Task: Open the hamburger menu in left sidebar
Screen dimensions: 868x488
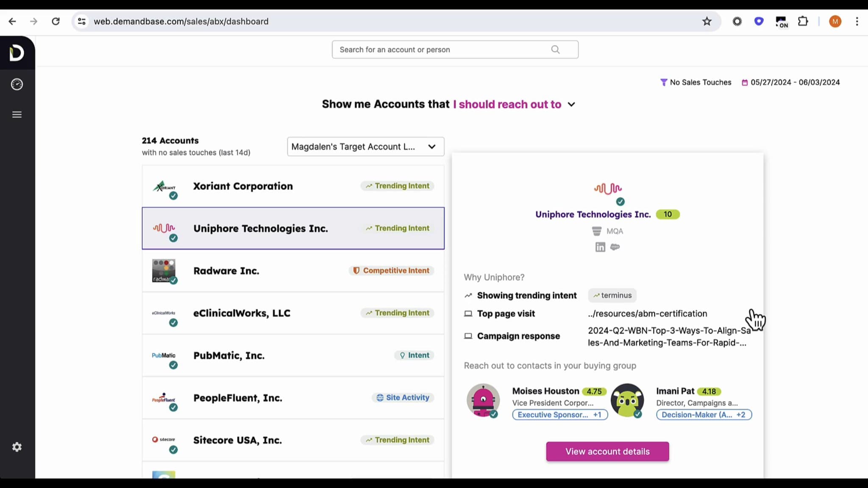Action: [x=17, y=114]
